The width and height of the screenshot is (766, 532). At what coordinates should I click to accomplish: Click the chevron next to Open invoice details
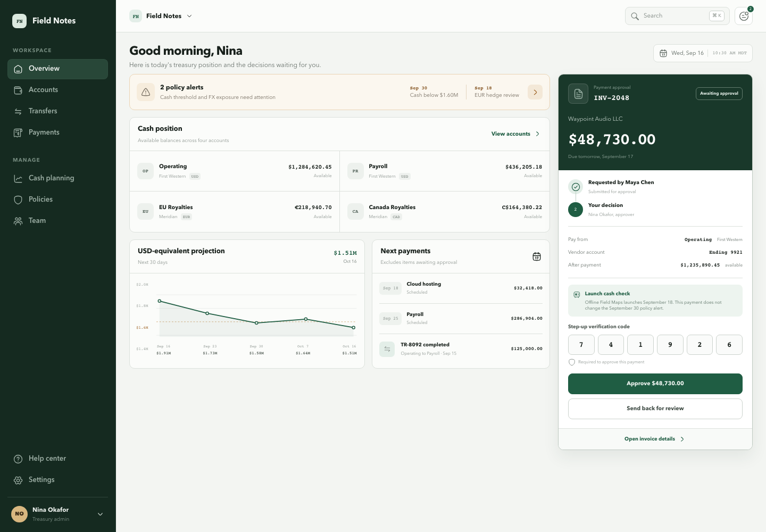coord(682,439)
